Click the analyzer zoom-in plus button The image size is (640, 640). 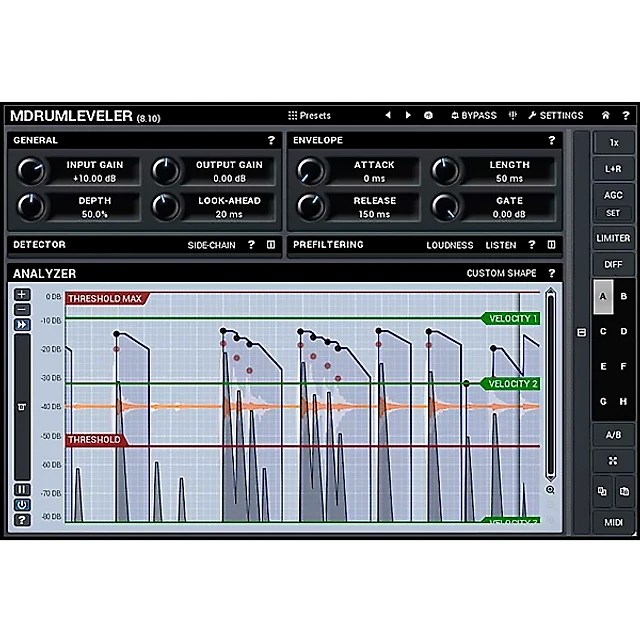pos(22,295)
